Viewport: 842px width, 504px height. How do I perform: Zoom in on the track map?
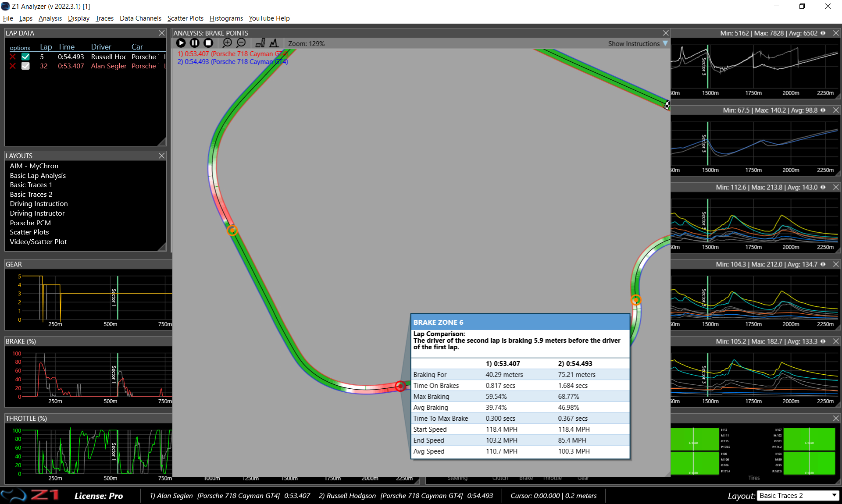227,43
